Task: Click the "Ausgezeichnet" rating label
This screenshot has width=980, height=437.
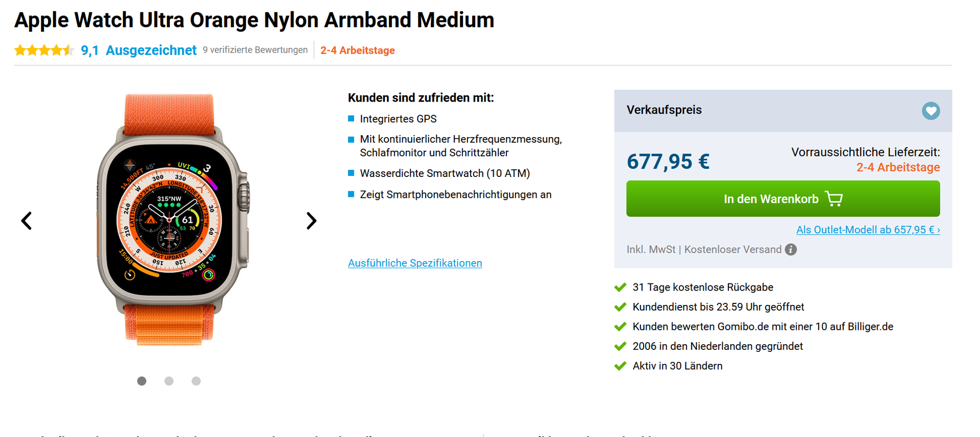Action: pyautogui.click(x=151, y=50)
